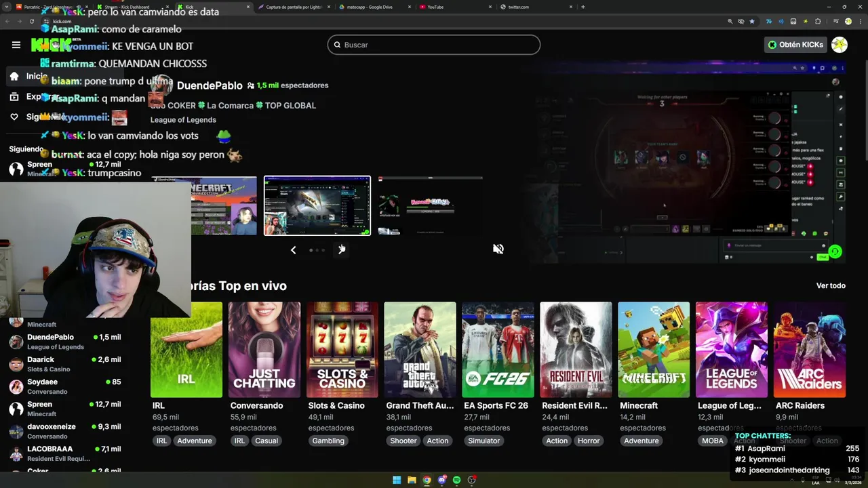The image size is (868, 488).
Task: Open Chrome media controls icon
Action: pyautogui.click(x=835, y=22)
